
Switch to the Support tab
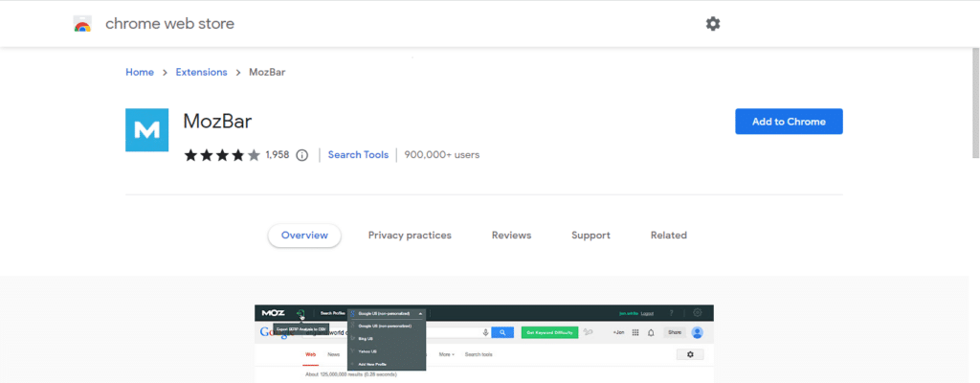coord(590,236)
